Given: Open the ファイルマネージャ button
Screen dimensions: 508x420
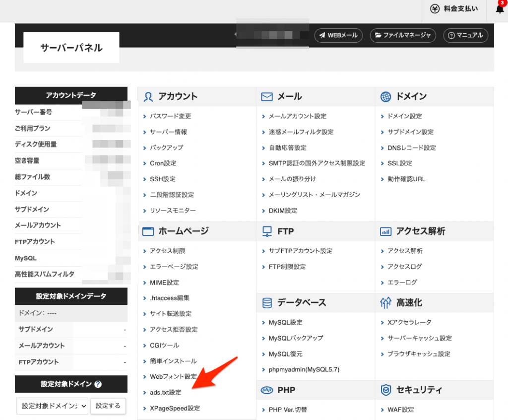Looking at the screenshot, I should pyautogui.click(x=403, y=35).
